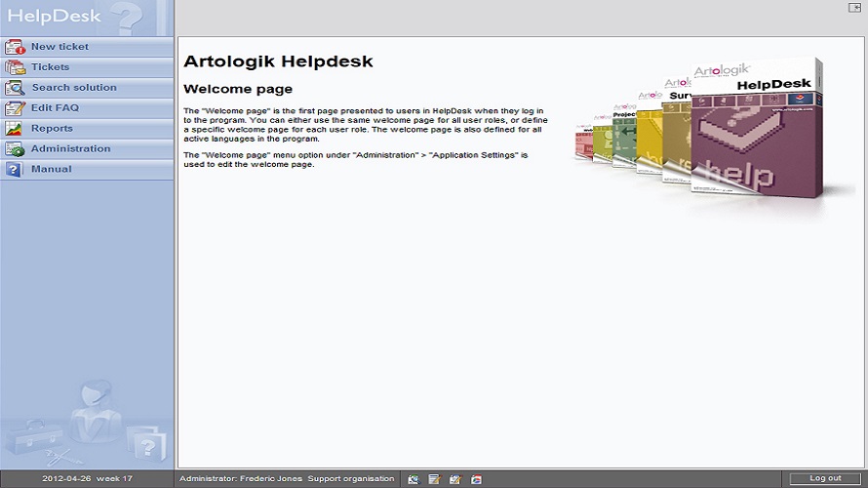Click the HelpDesk logo in the sidebar header
Image resolution: width=868 pixels, height=488 pixels.
54,16
